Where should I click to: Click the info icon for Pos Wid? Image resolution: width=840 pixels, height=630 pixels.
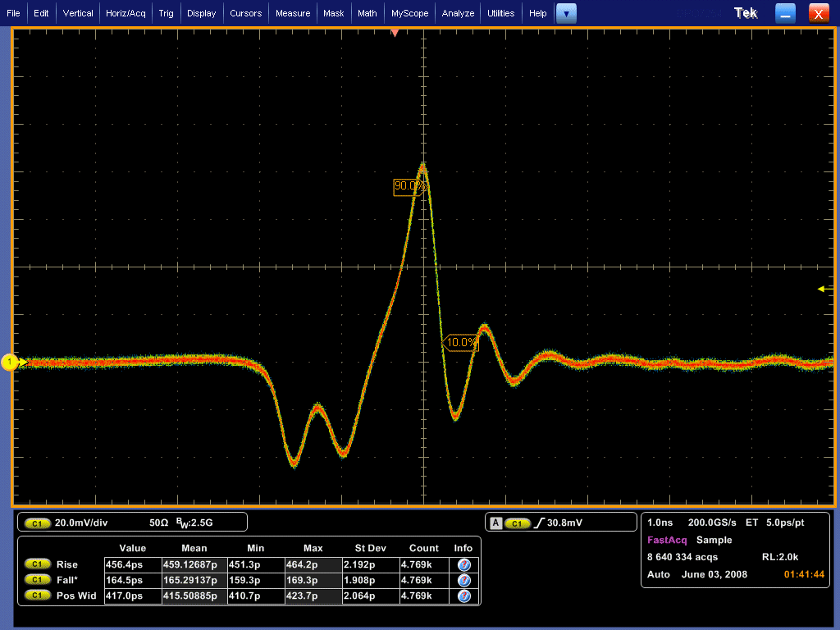click(x=463, y=596)
